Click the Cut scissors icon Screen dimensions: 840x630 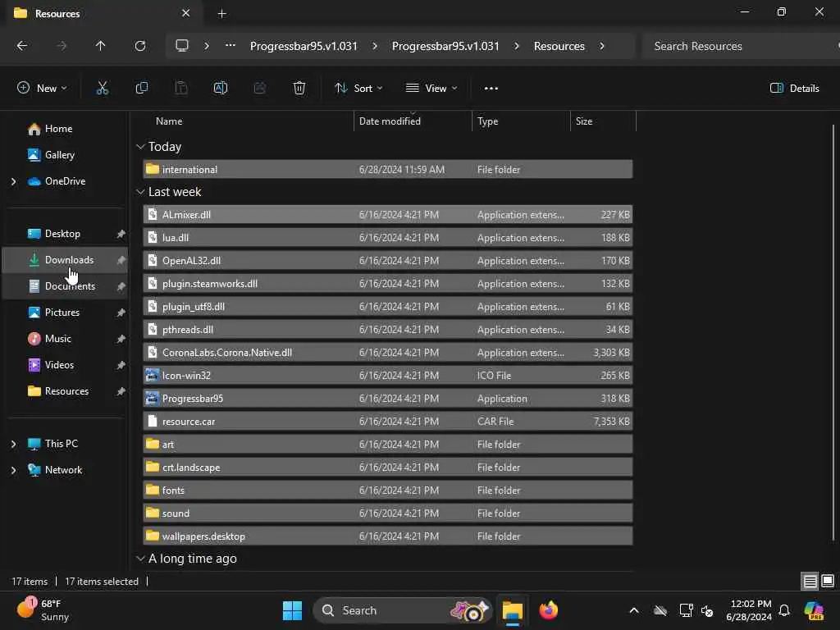[x=102, y=89]
